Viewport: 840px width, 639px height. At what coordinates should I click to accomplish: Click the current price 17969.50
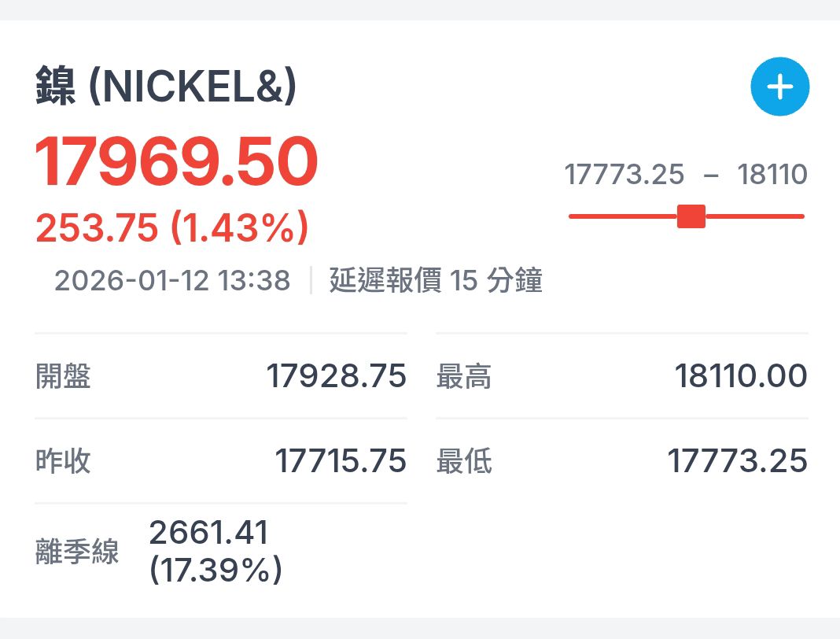coord(176,161)
